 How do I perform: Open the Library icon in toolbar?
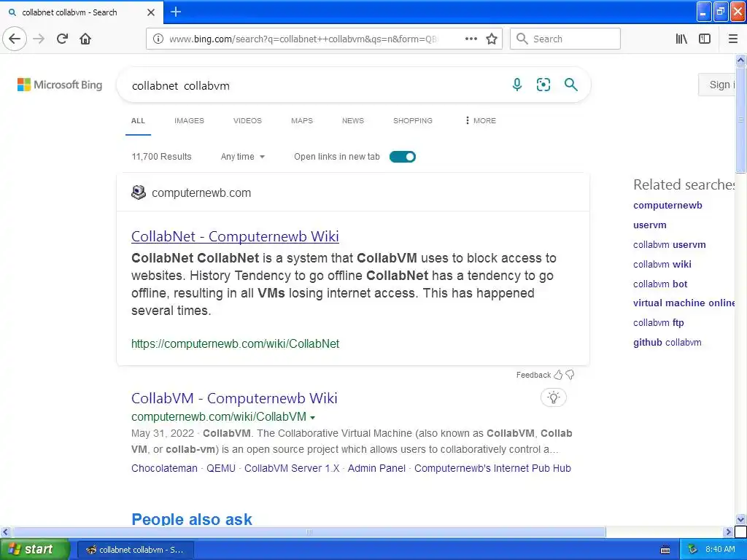click(x=681, y=39)
